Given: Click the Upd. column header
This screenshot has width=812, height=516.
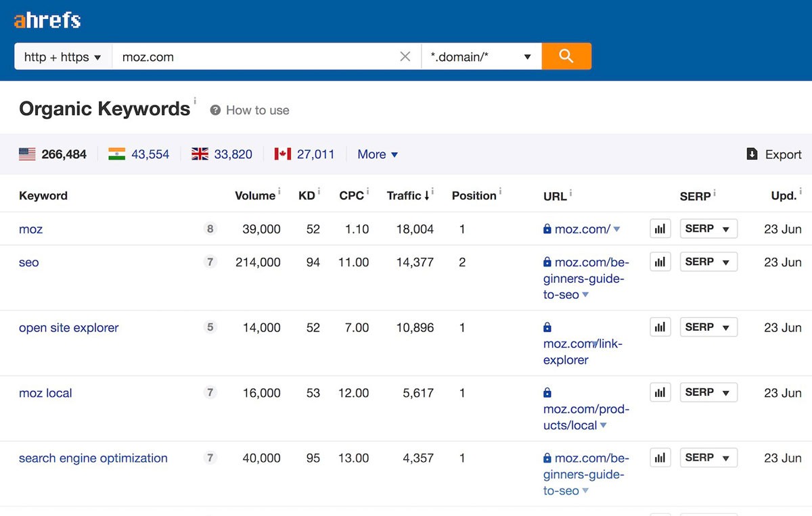Looking at the screenshot, I should pos(784,196).
